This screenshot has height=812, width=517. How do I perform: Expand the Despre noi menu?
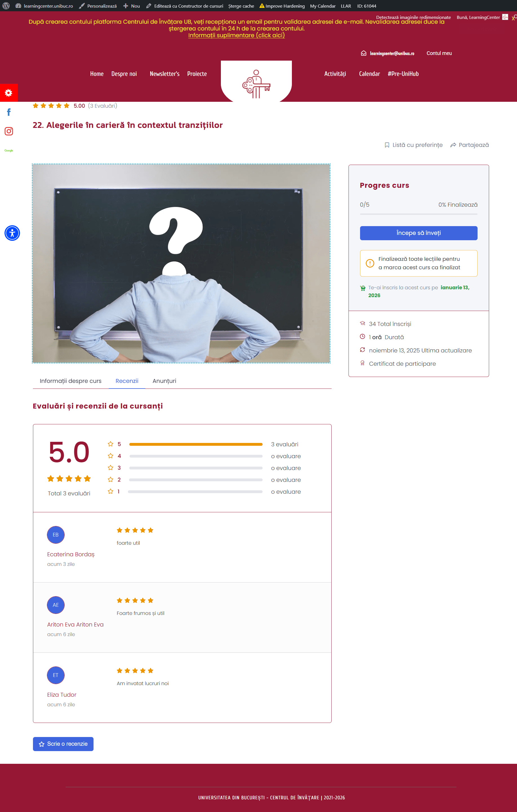[x=124, y=74]
